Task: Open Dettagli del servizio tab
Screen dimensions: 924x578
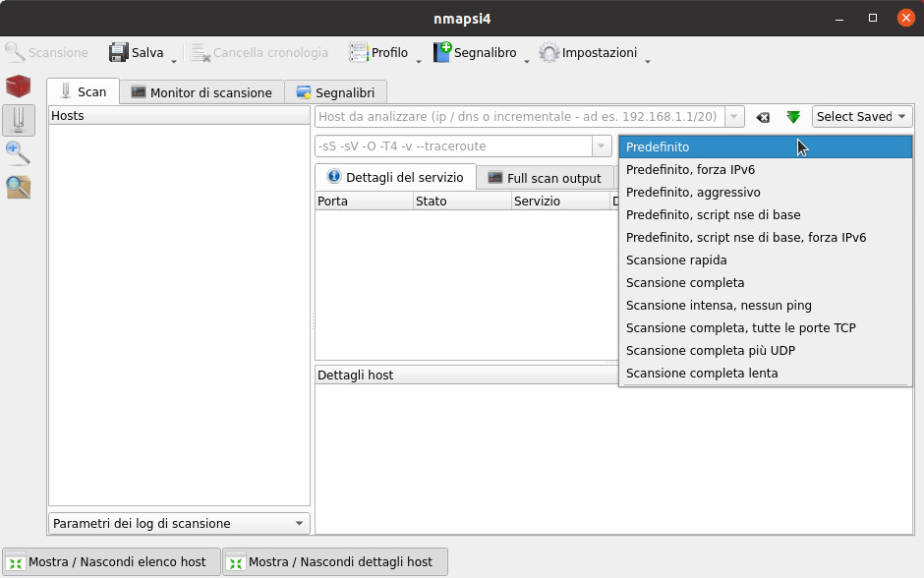Action: click(395, 177)
